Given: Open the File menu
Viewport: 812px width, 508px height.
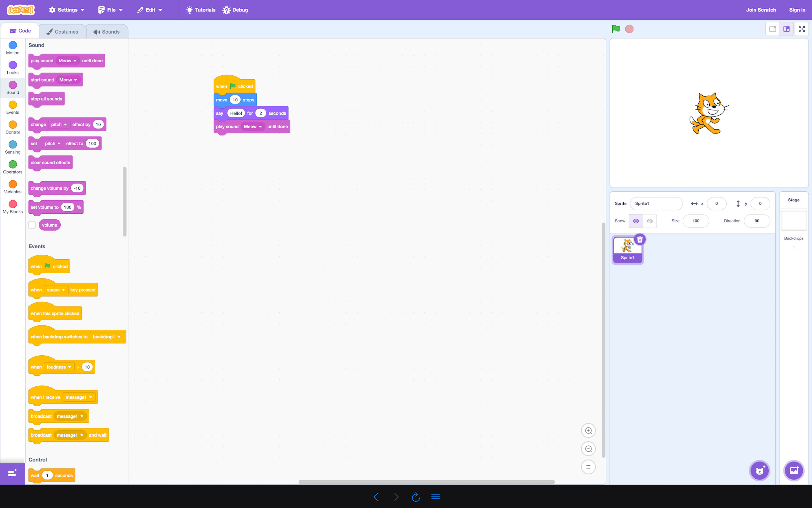Looking at the screenshot, I should (111, 10).
